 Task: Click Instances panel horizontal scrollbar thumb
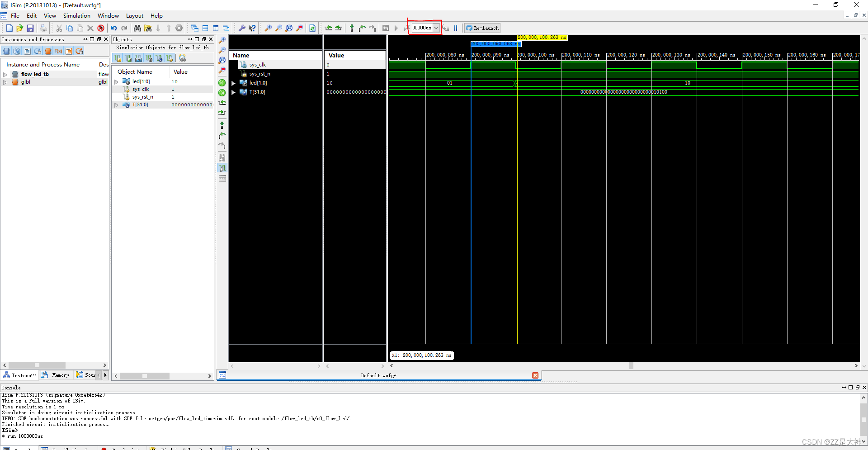pos(37,365)
